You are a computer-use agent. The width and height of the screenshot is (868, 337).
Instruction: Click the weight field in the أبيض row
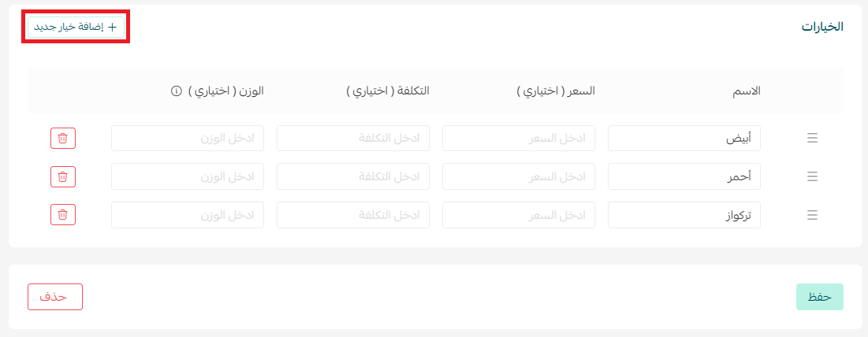[x=188, y=138]
